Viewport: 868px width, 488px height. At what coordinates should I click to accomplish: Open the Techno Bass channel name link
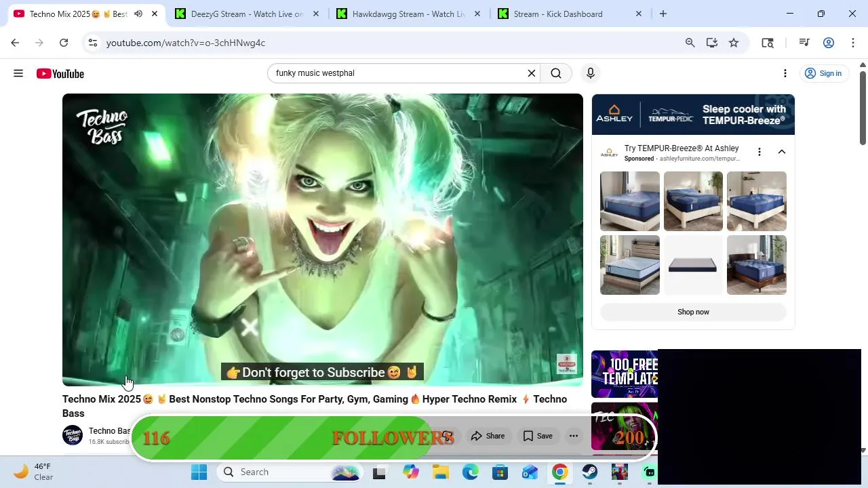point(109,431)
